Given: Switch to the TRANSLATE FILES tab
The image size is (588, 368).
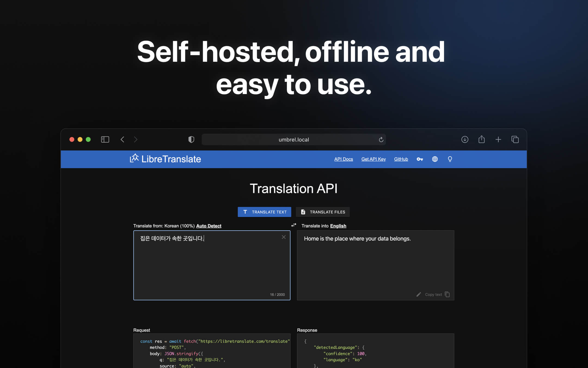Looking at the screenshot, I should 323,212.
